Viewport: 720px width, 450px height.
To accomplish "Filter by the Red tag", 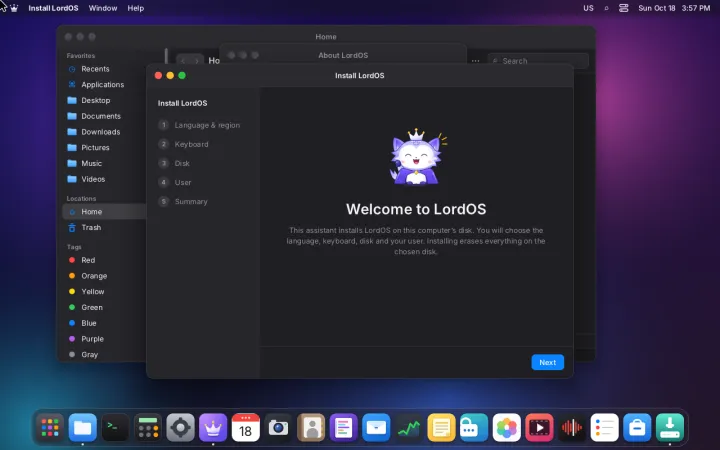I will 104,260.
